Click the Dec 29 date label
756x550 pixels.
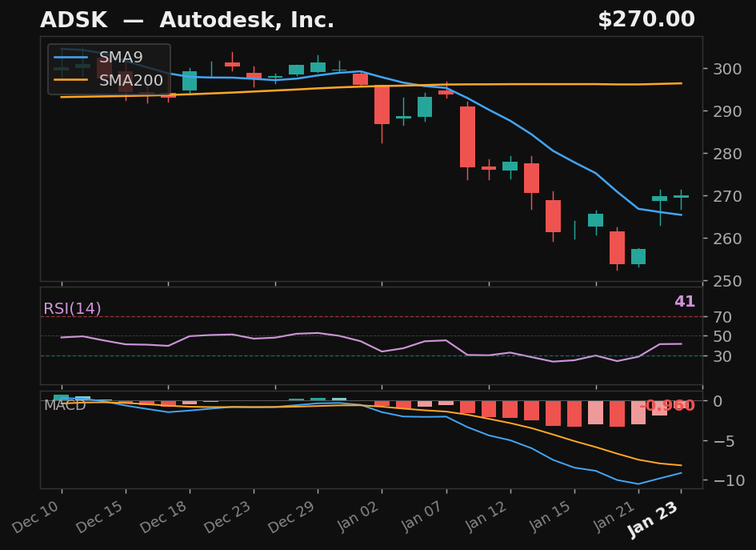292,516
